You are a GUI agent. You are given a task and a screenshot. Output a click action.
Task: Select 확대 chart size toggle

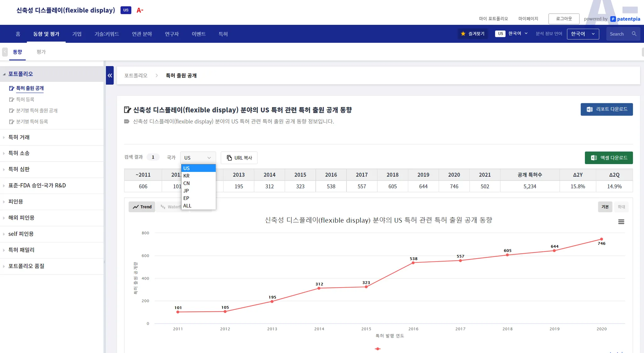pyautogui.click(x=621, y=207)
